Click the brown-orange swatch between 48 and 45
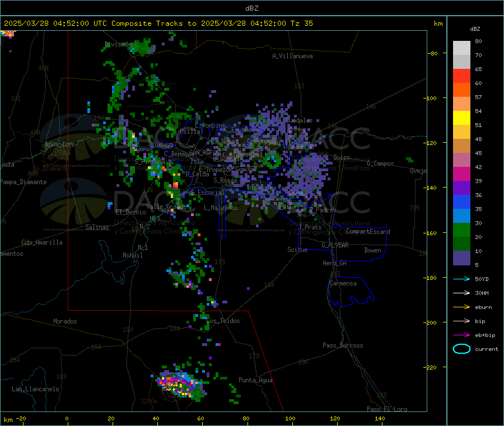The image size is (504, 426). [461, 146]
